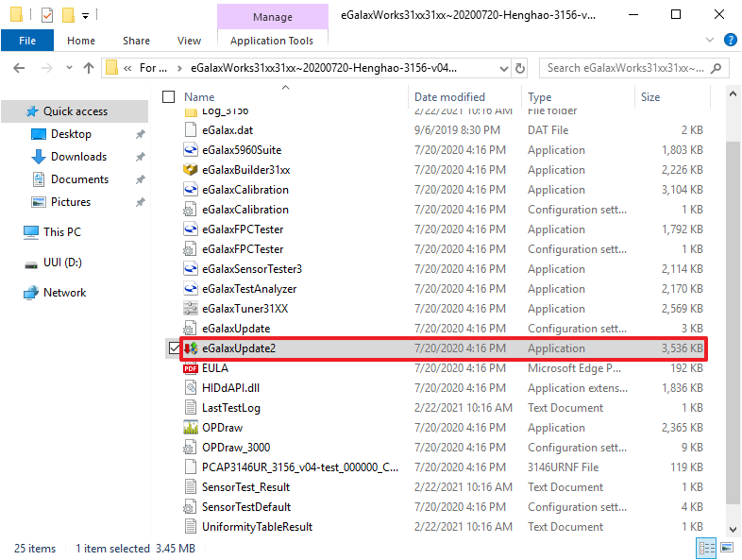Screen dimensions: 742x560
Task: Open the recent locations dropdown arrow
Action: point(68,68)
